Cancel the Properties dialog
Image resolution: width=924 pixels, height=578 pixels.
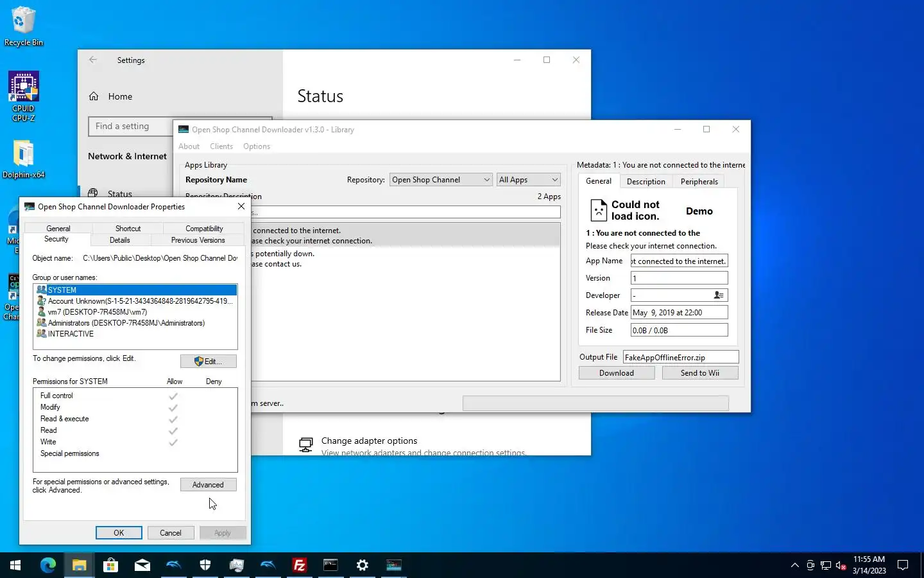(x=171, y=533)
